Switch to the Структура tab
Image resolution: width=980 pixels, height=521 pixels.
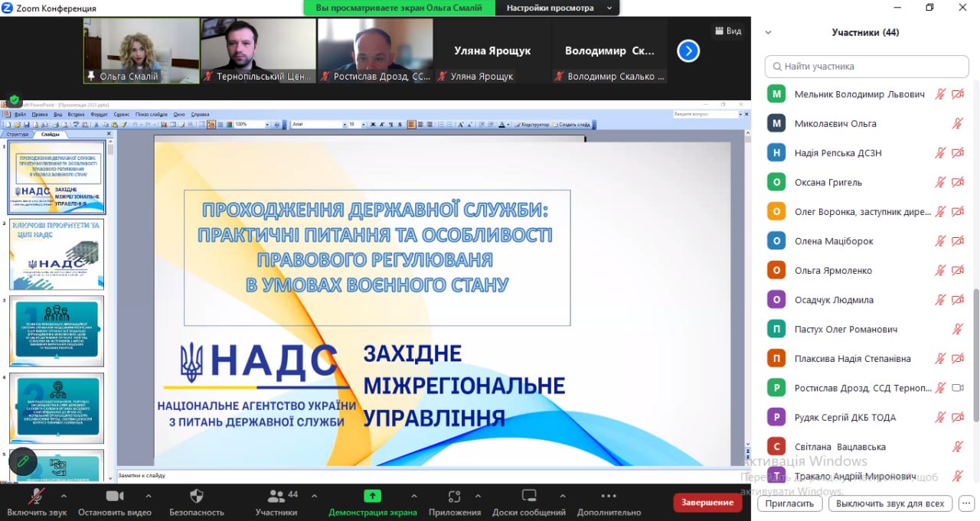point(17,134)
